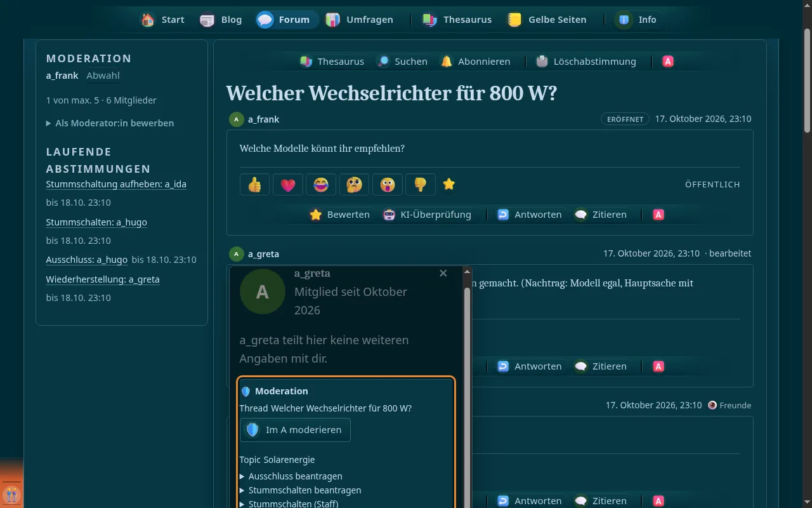The width and height of the screenshot is (812, 508).
Task: Click the ERÖFFNET badge on first post
Action: 625,119
